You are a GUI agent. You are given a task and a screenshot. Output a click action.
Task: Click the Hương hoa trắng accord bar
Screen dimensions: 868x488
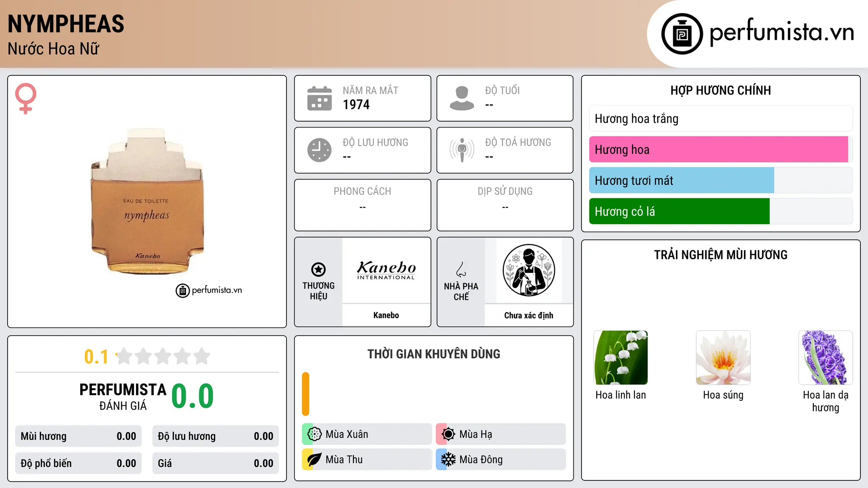(x=721, y=119)
